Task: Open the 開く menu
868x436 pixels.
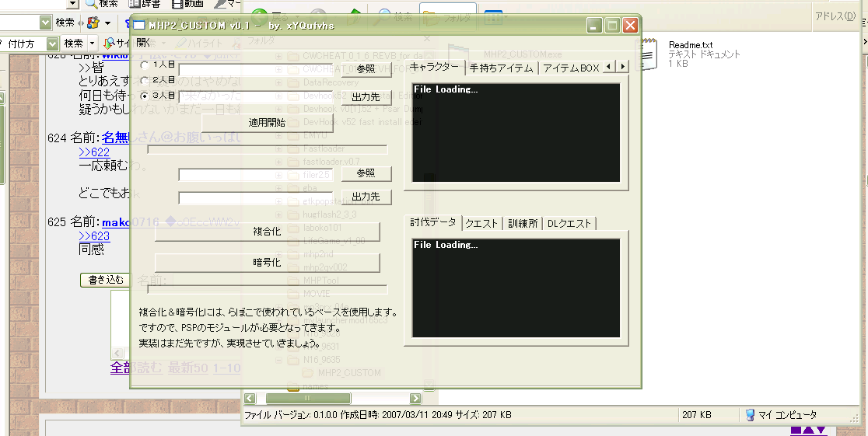Action: (144, 44)
